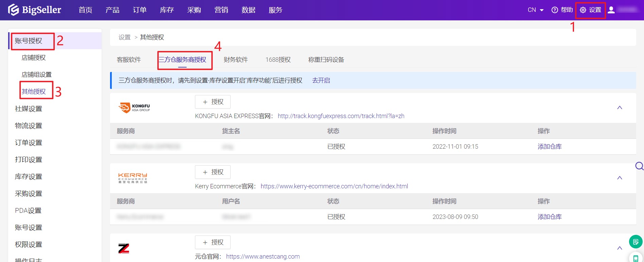
Task: Open the 首页 menu
Action: [85, 10]
